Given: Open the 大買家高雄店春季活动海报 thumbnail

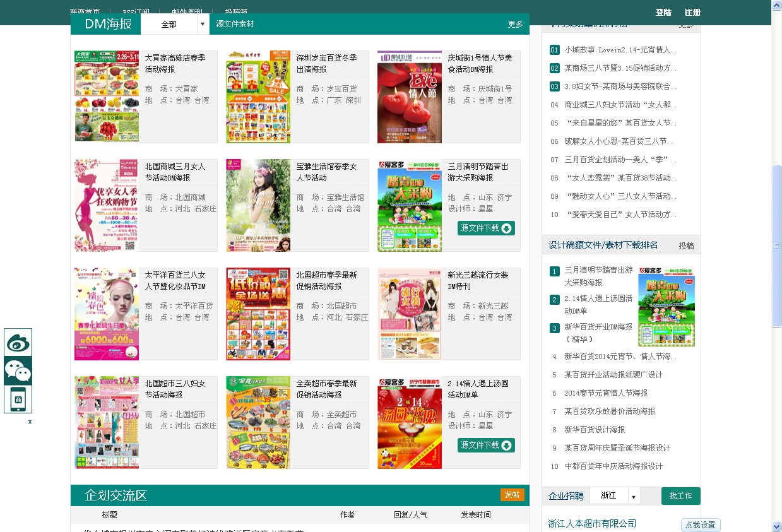Looking at the screenshot, I should pyautogui.click(x=107, y=97).
